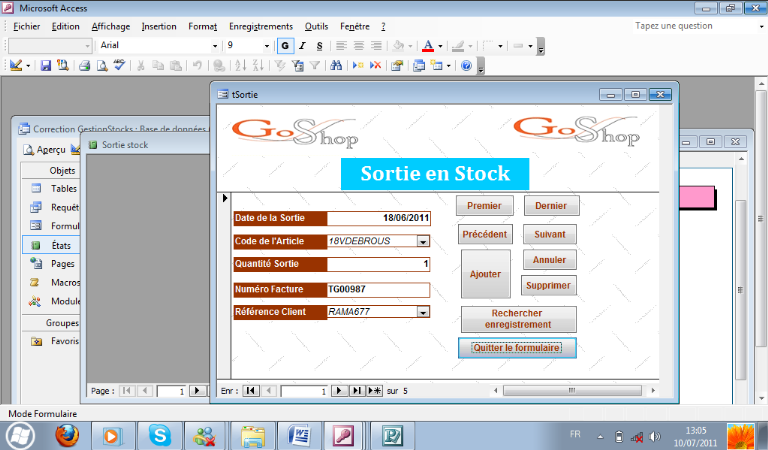Click the Quitter le formulaire button
768x450 pixels.
click(x=517, y=348)
